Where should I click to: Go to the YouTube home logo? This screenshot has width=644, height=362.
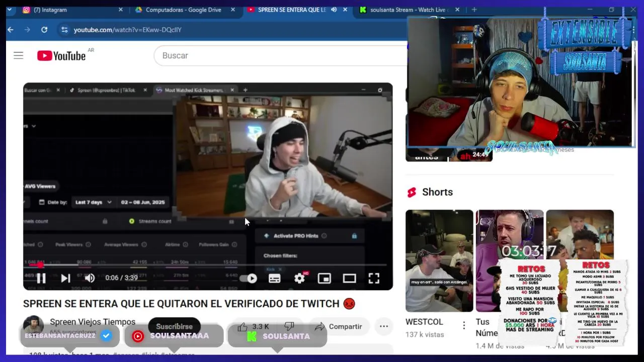coord(61,56)
